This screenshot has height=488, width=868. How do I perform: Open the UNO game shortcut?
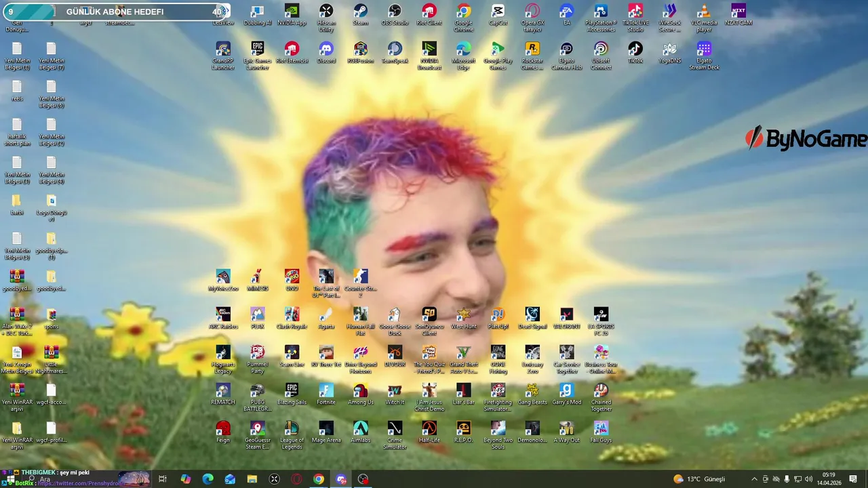point(292,281)
